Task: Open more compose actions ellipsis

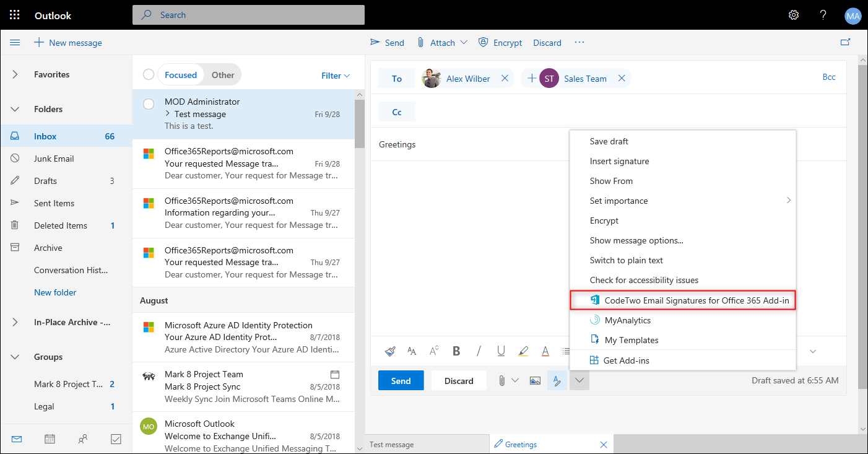Action: (579, 42)
